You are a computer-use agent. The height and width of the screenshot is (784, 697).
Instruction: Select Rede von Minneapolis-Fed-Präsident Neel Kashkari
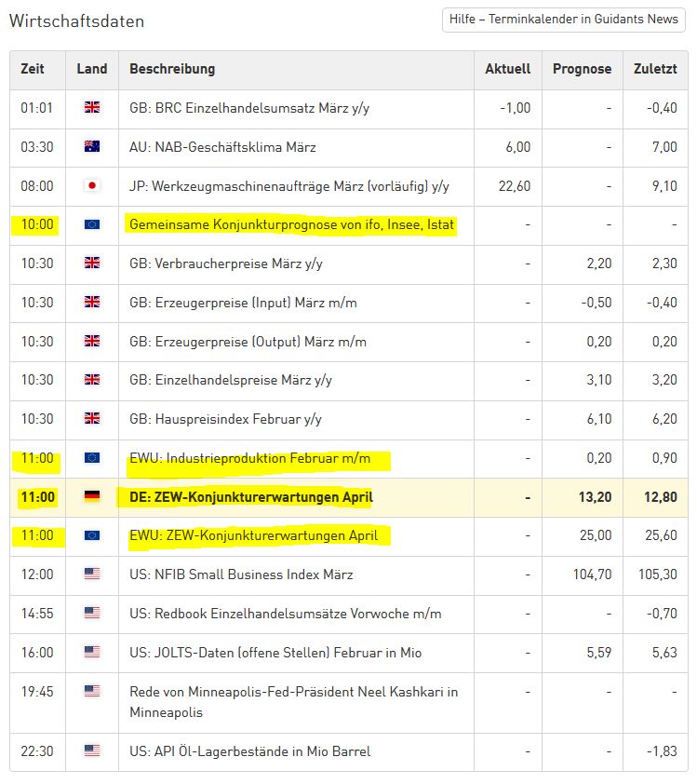293,702
